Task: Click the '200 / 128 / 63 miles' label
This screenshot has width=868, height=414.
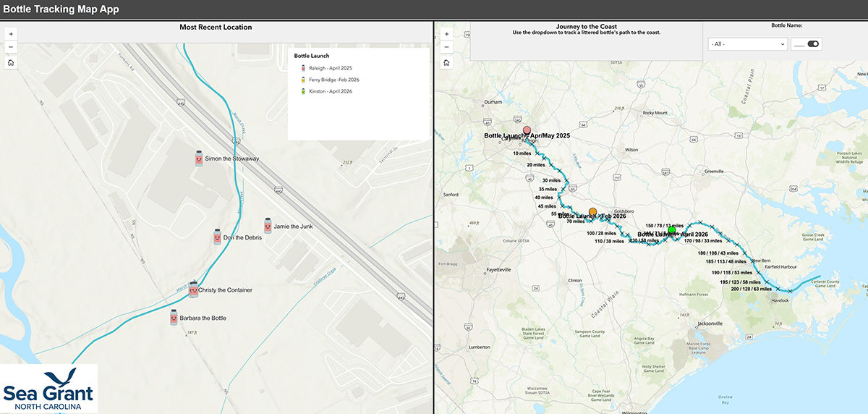Action: (x=751, y=289)
